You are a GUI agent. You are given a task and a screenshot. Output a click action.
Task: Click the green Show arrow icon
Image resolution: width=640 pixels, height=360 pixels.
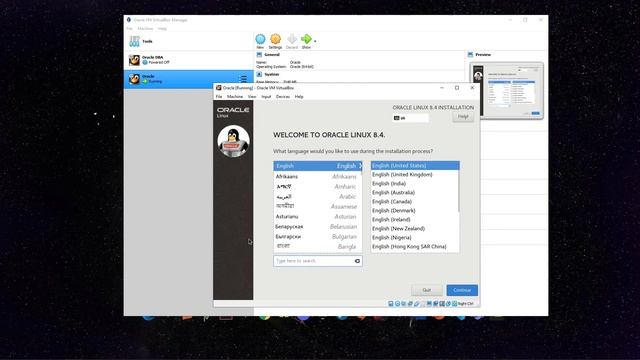(x=306, y=39)
